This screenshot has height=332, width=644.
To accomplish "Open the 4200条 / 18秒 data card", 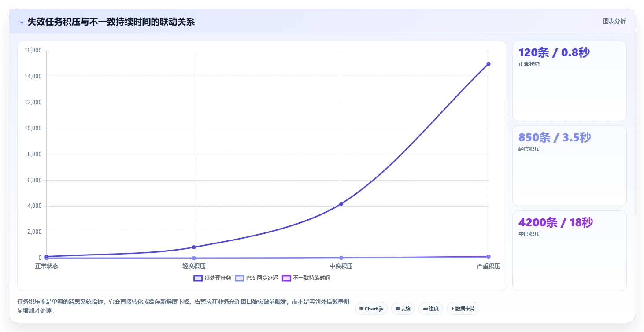I will click(569, 251).
